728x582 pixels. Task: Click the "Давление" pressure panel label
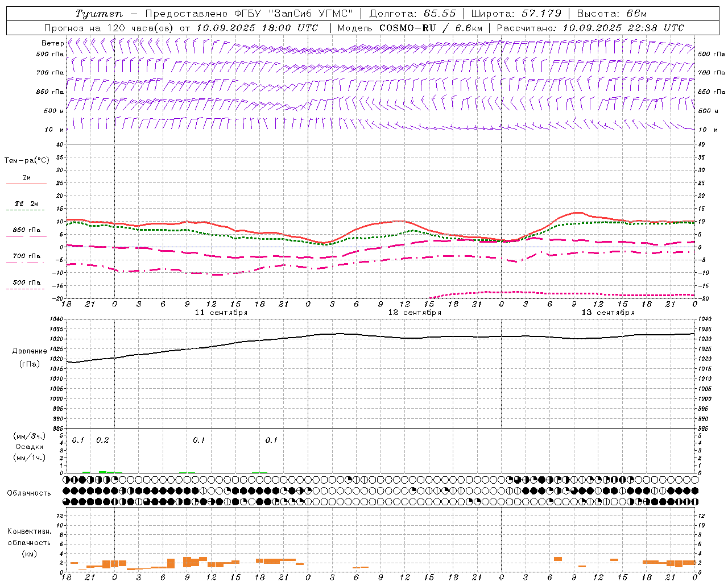[30, 351]
